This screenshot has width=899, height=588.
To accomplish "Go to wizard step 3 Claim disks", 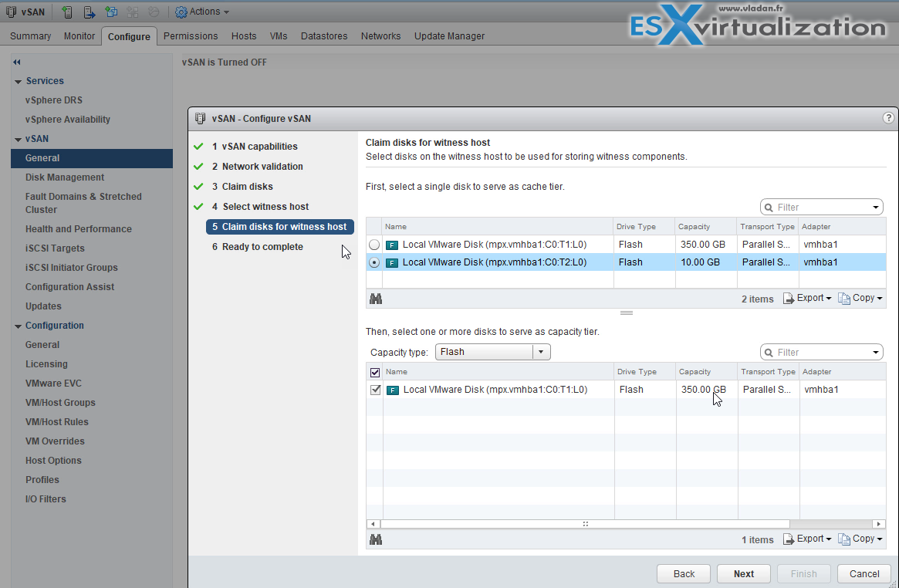I will pos(242,186).
